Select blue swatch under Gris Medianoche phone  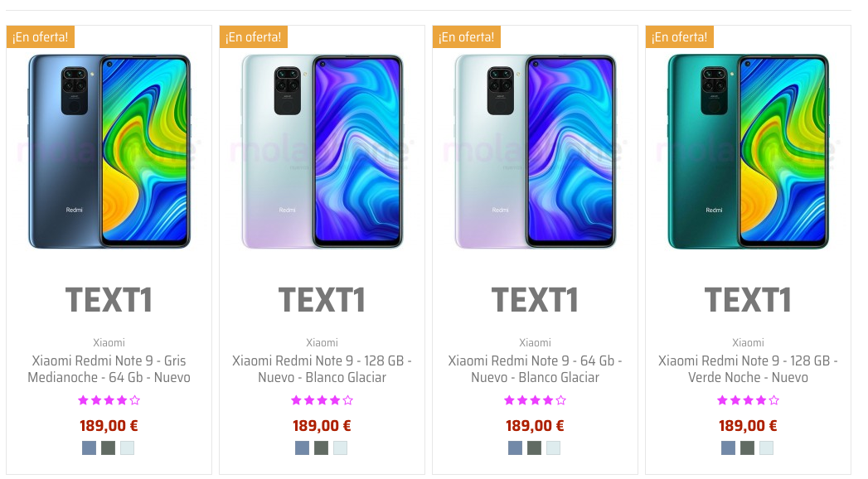(x=90, y=448)
